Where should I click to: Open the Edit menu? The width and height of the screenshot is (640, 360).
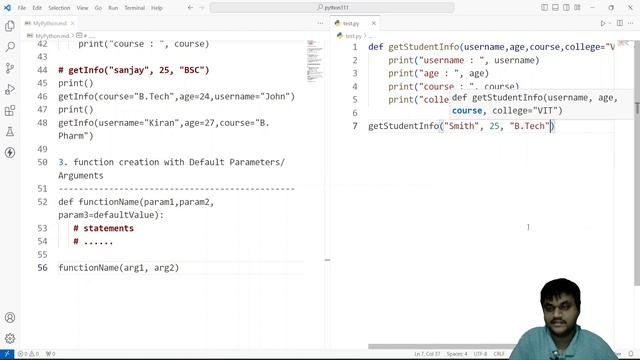[x=37, y=8]
